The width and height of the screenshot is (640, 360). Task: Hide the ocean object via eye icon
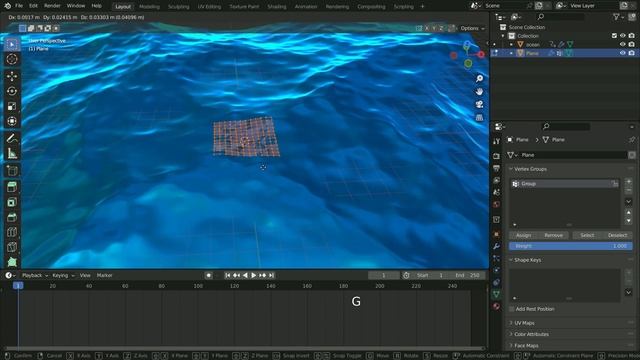coord(622,44)
